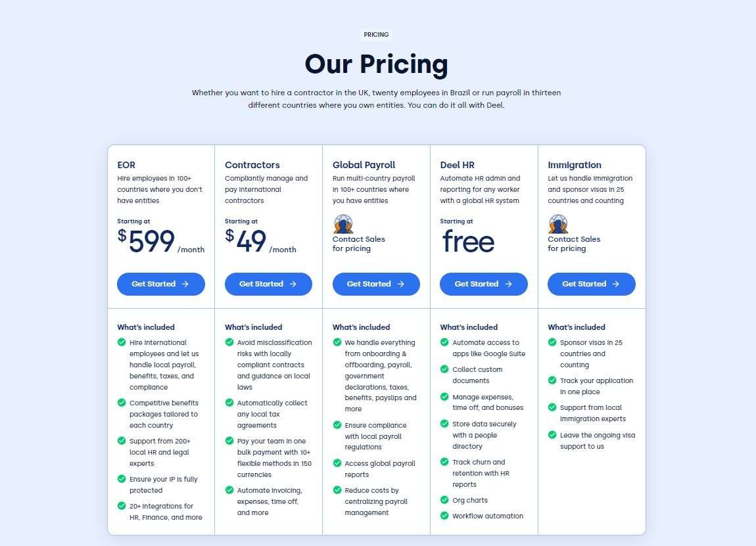Click the 'free' price text under Deel HR
This screenshot has width=756, height=546.
467,242
